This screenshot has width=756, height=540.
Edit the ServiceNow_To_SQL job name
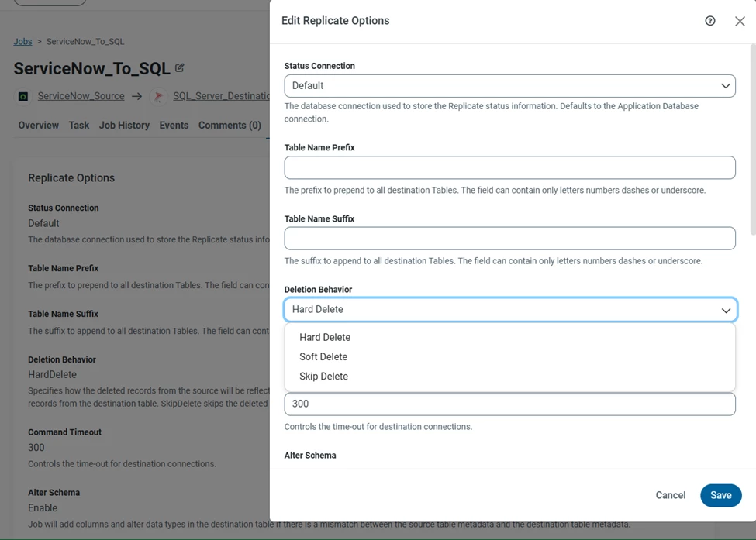coord(179,68)
